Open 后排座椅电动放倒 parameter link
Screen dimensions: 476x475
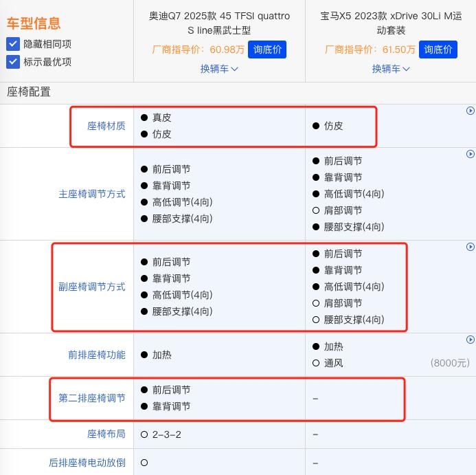[x=87, y=463]
